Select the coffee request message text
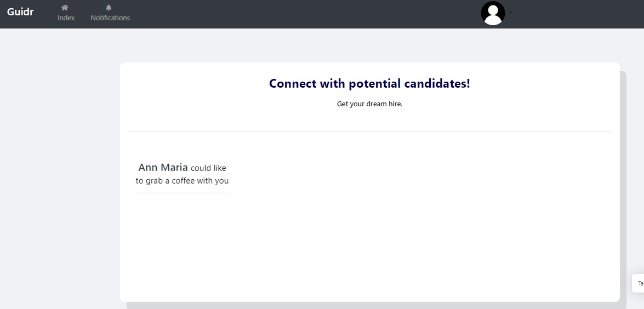The height and width of the screenshot is (309, 644). click(x=182, y=174)
